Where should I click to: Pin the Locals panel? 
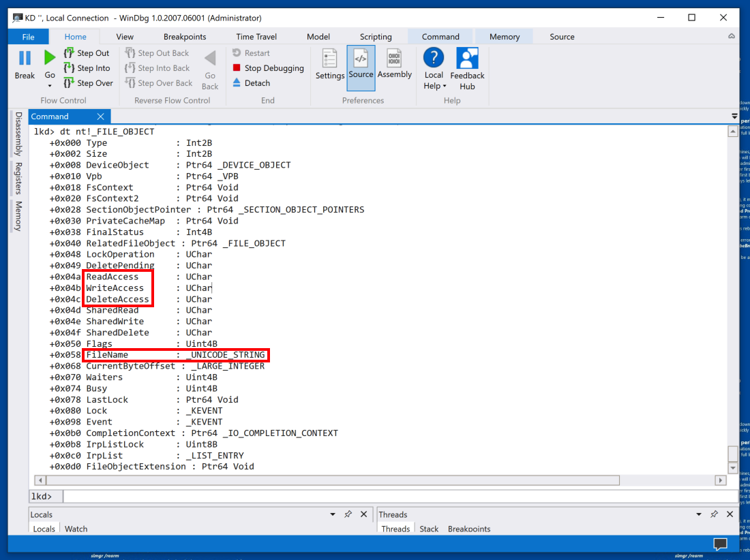(x=348, y=514)
